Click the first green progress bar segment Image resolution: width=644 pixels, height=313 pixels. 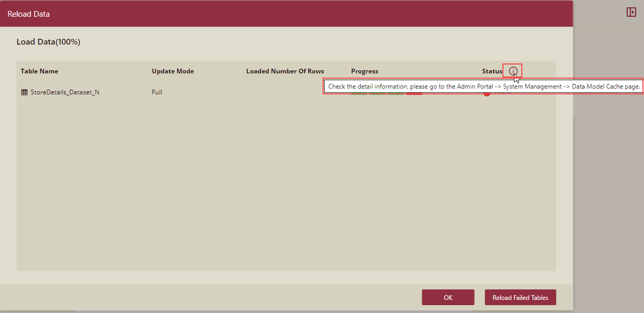coord(359,94)
